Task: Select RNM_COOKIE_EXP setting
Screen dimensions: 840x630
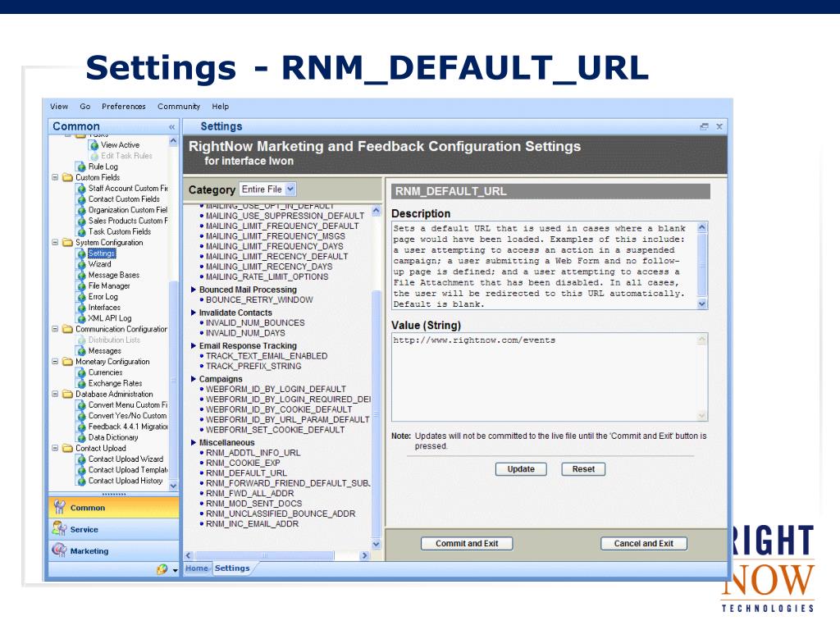Action: tap(243, 463)
